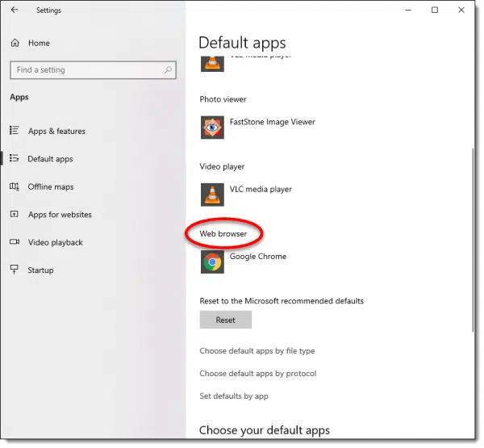Viewport: 484px width, 448px height.
Task: Click the Home icon in sidebar
Action: coord(15,43)
